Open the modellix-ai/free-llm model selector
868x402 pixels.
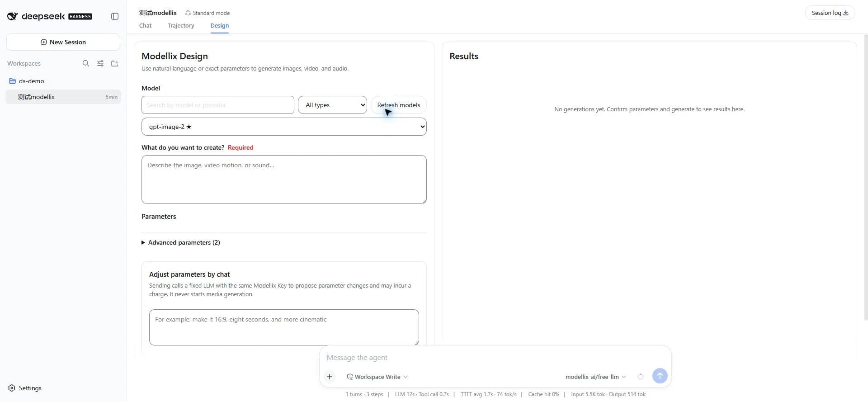point(595,377)
